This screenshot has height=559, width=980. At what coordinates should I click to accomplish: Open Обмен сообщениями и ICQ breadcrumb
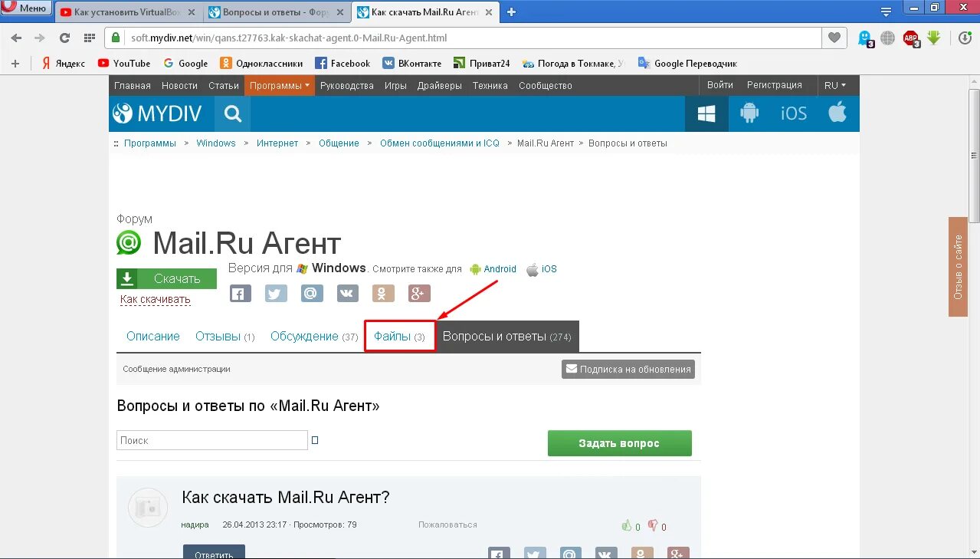(440, 143)
